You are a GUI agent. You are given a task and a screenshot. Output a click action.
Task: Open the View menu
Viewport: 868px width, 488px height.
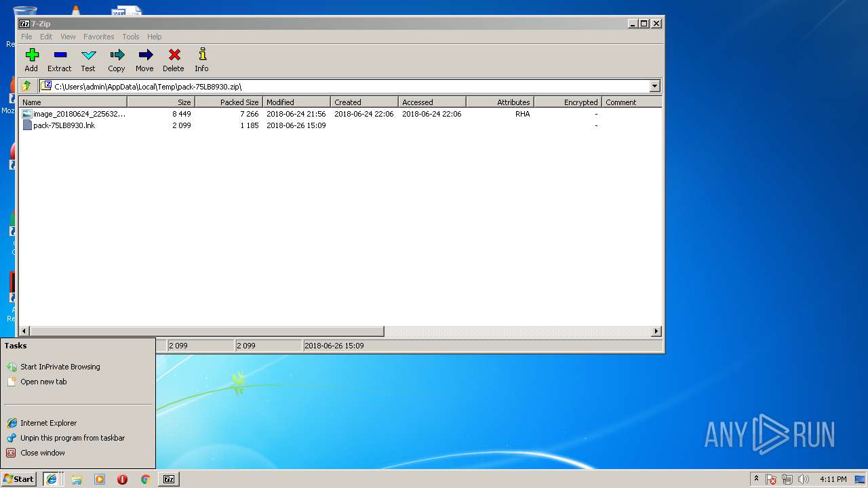pyautogui.click(x=68, y=37)
